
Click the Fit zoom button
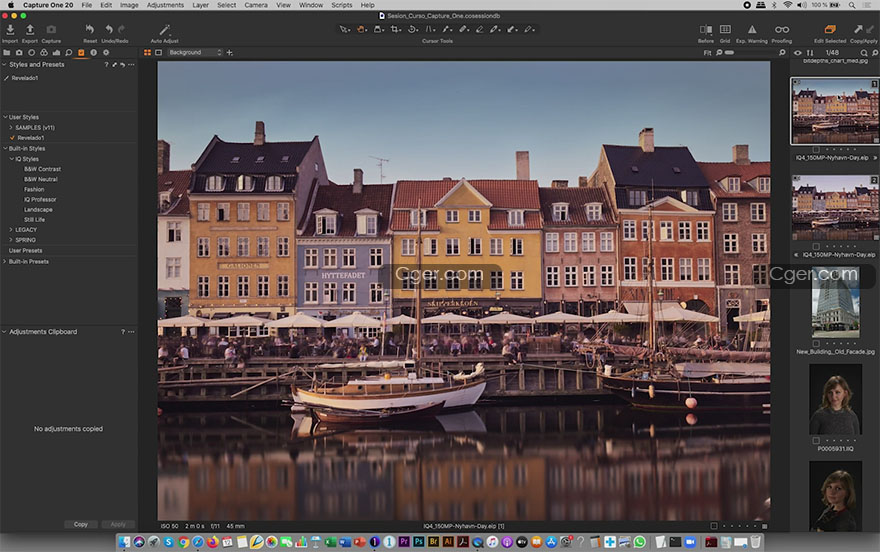point(707,53)
